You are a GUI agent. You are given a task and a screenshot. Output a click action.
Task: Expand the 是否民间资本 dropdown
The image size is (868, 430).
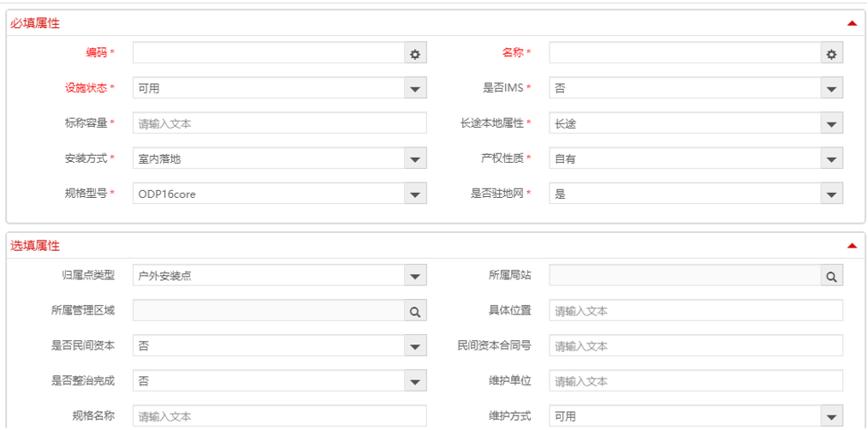tap(415, 346)
